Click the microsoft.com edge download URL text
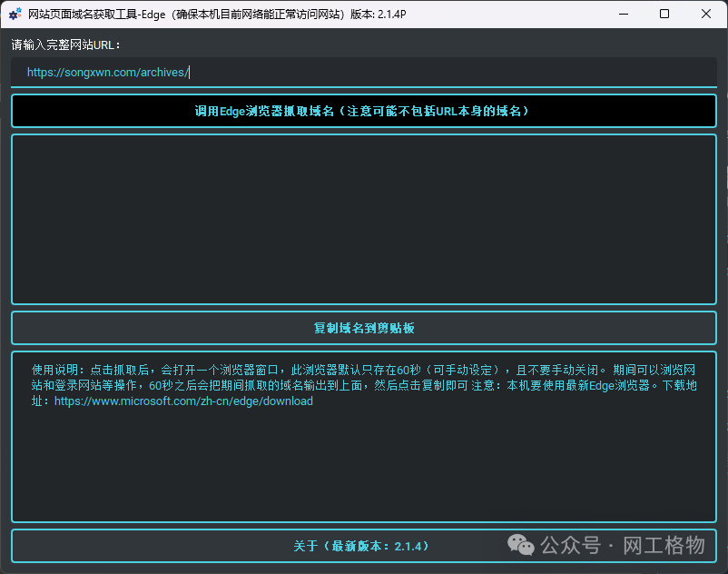728x574 pixels. [x=183, y=401]
